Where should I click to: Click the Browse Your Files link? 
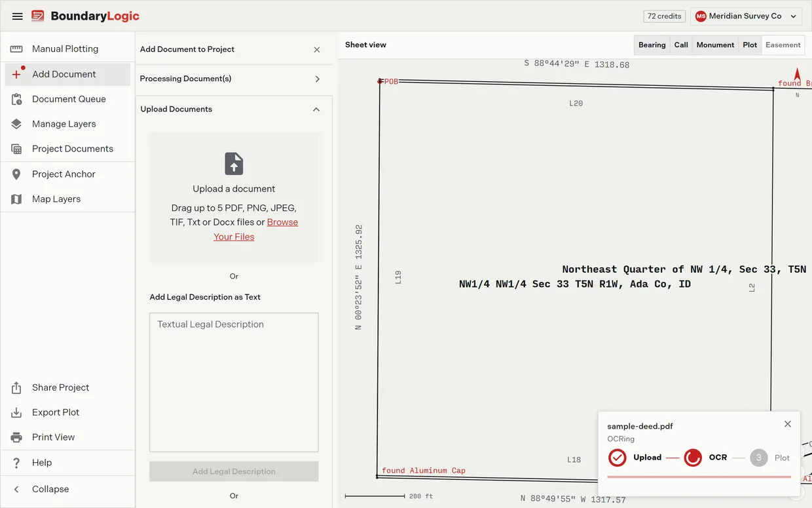256,229
